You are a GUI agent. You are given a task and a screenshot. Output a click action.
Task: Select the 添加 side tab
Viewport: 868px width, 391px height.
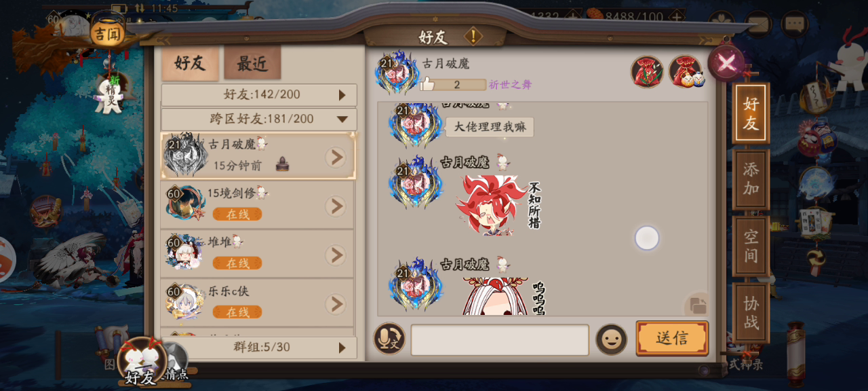751,179
